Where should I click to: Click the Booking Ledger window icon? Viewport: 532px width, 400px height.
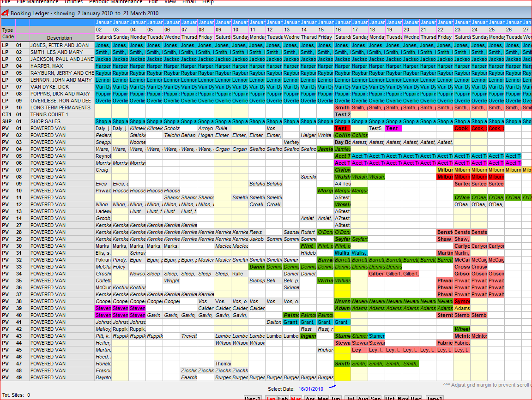(5, 13)
